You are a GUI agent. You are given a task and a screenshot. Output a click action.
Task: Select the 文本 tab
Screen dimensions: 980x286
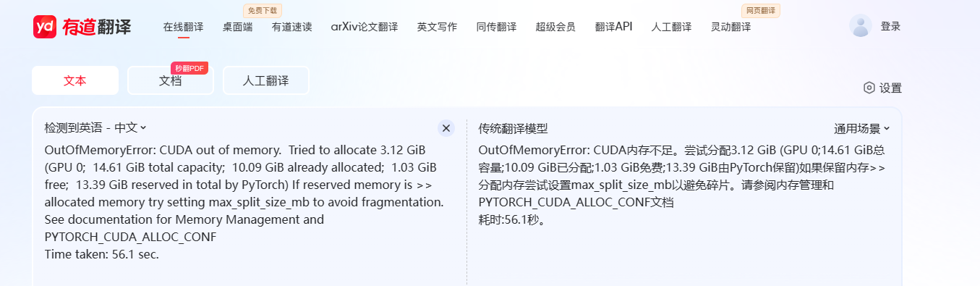(x=75, y=81)
